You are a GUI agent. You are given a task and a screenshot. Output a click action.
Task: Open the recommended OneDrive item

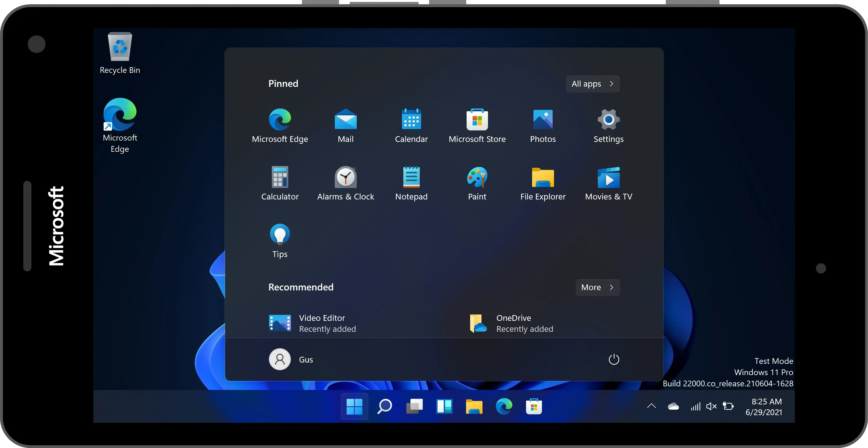(x=510, y=323)
